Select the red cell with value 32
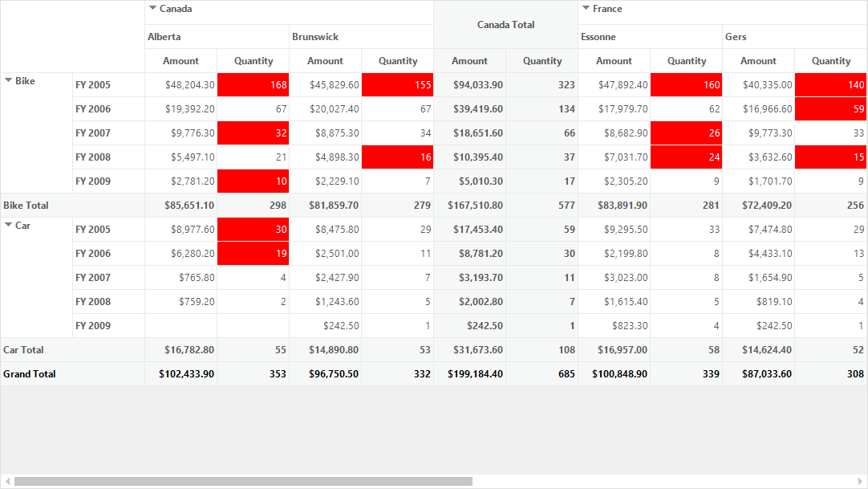868x489 pixels. click(x=253, y=133)
